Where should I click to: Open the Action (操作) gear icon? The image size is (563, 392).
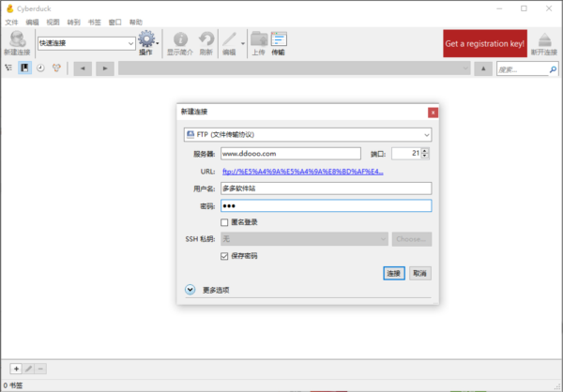coord(146,39)
